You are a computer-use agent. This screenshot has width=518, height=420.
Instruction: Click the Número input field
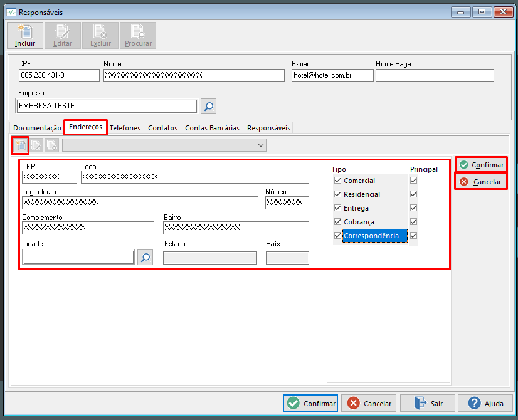[287, 202]
